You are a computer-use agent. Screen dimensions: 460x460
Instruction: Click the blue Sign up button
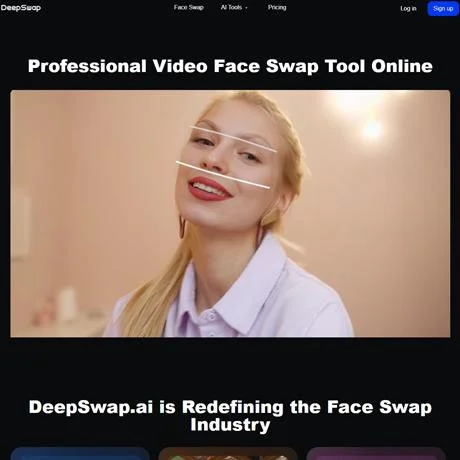click(x=443, y=9)
